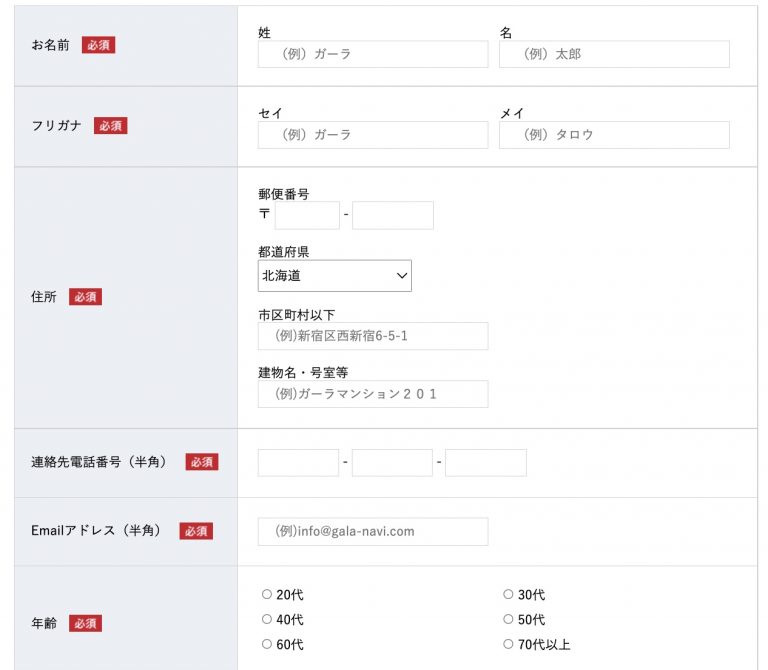Viewport: 768px width, 670px height.
Task: Select the 市区町村以下 address field
Action: [x=373, y=336]
